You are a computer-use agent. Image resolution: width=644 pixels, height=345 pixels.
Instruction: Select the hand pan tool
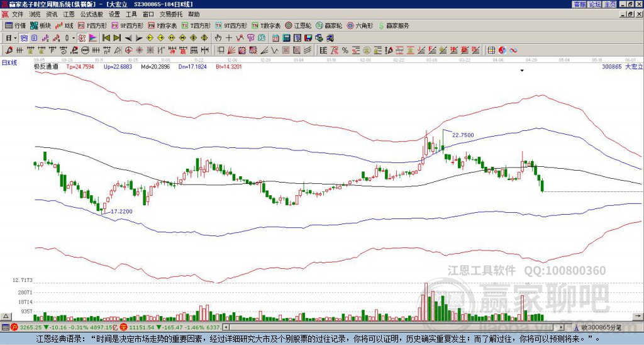click(x=218, y=38)
